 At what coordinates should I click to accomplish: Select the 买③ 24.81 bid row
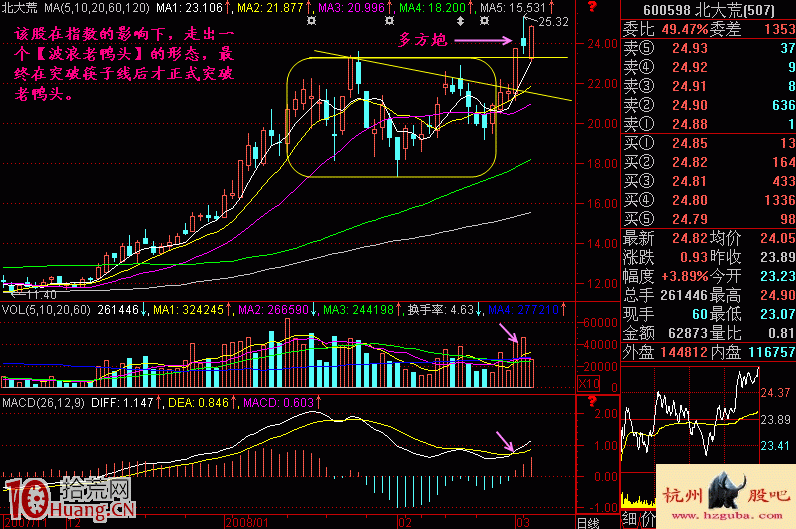pos(709,181)
